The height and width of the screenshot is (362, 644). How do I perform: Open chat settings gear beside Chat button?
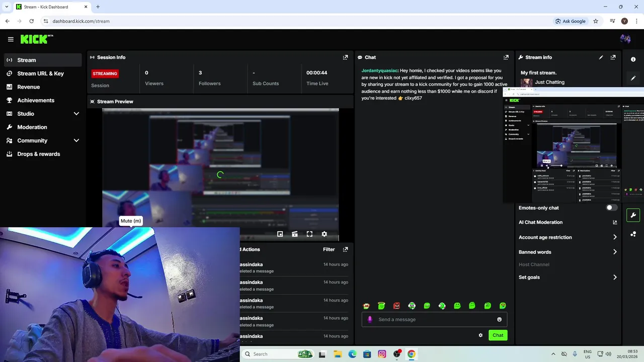point(480,335)
